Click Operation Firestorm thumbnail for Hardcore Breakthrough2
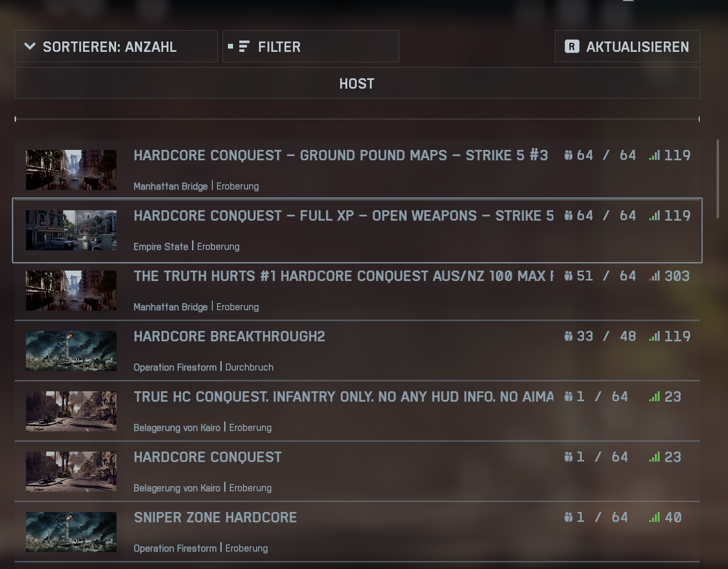The image size is (728, 569). click(x=71, y=351)
